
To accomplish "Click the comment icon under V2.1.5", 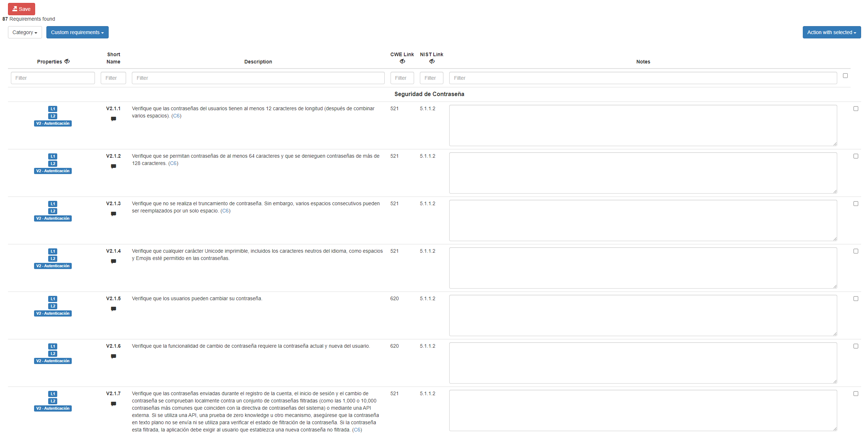I will click(x=113, y=309).
